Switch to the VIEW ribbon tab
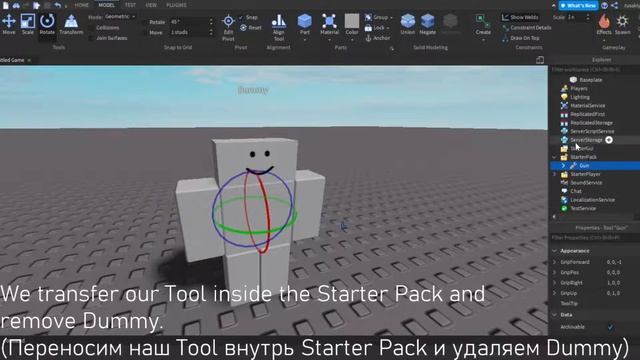Image resolution: width=640 pixels, height=360 pixels. [x=151, y=5]
